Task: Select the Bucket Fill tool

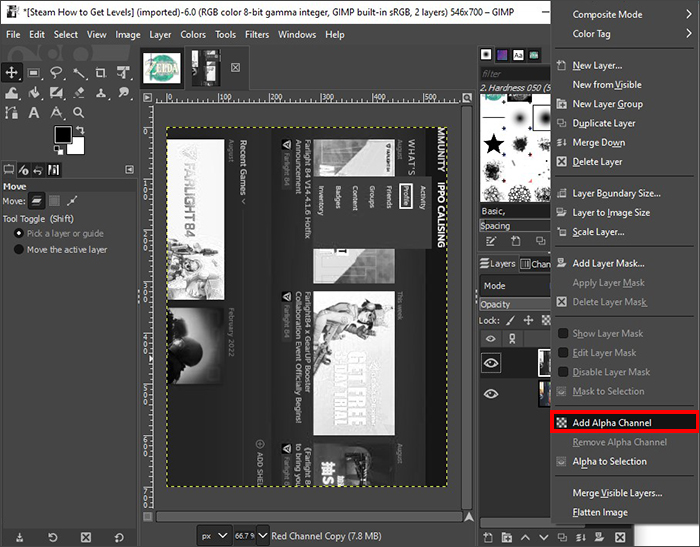Action: click(x=35, y=94)
